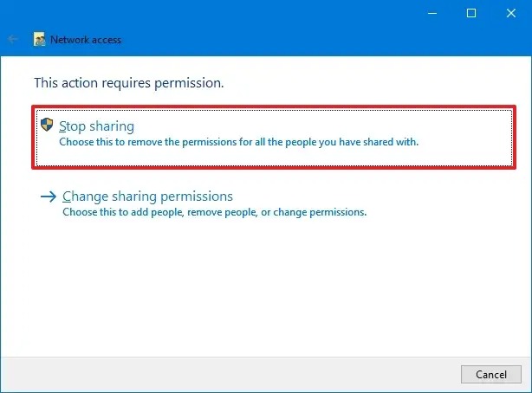
Task: Click the arrow icon beside Change sharing permissions
Action: 49,196
